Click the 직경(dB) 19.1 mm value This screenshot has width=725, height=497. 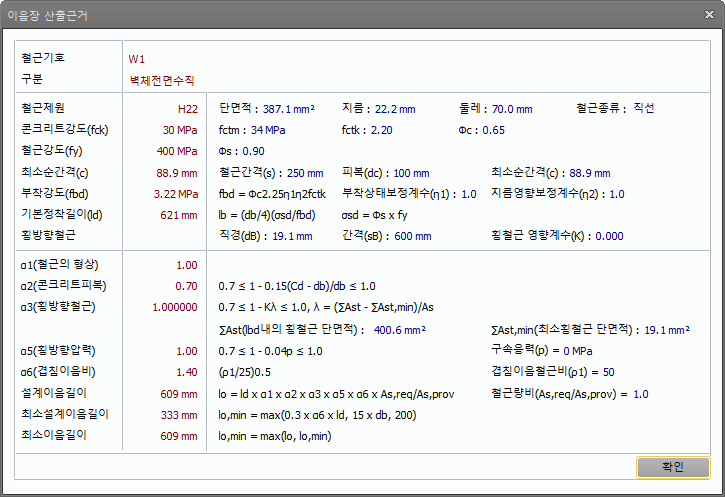[292, 236]
